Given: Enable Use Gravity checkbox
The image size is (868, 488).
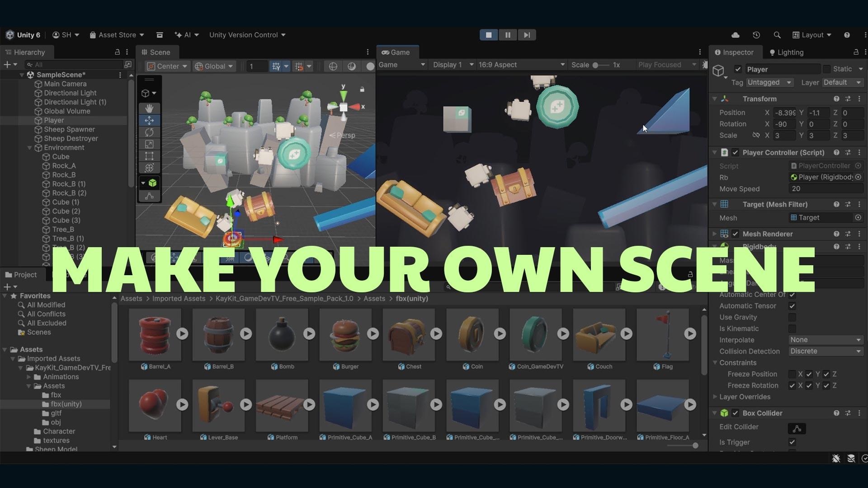Looking at the screenshot, I should [x=792, y=317].
